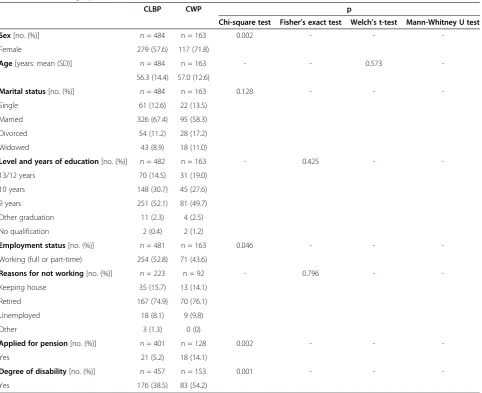Select the Working CLBP value 254 (52.8)
The width and height of the screenshot is (482, 393).
coord(152,259)
